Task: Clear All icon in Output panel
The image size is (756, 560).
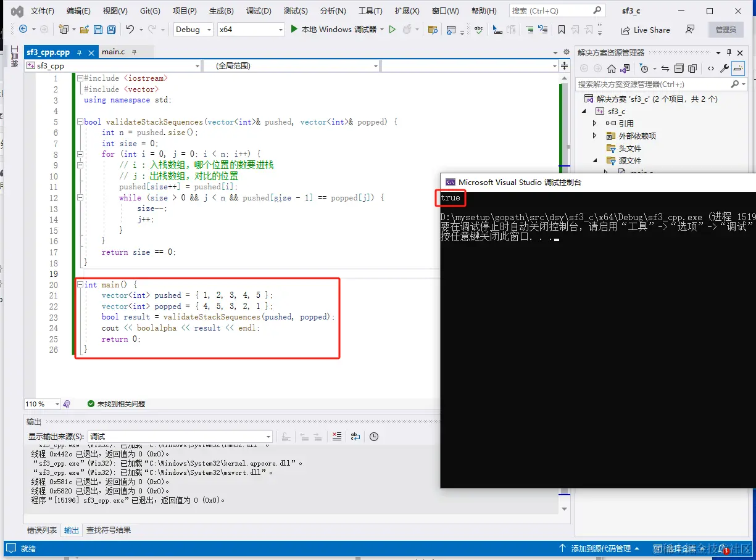Action: click(336, 436)
